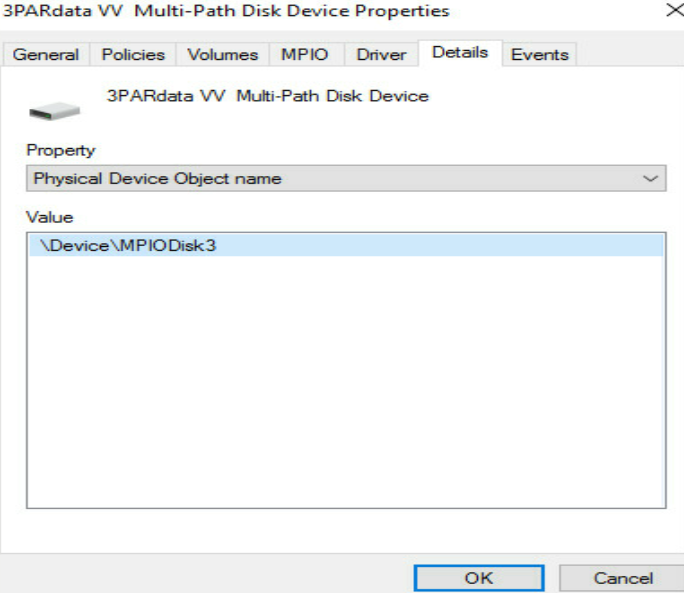This screenshot has width=684, height=593.
Task: Click the Details tab
Action: tap(460, 53)
